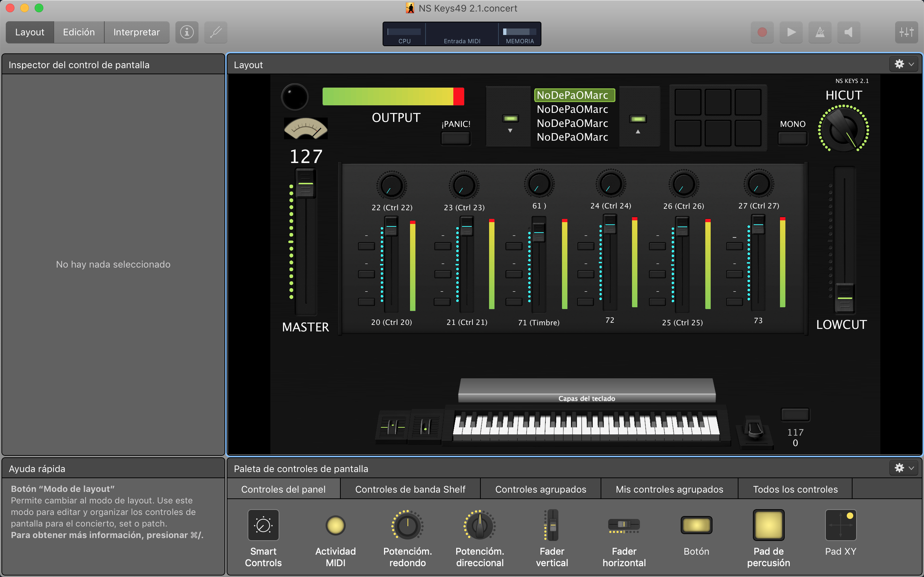The width and height of the screenshot is (924, 577).
Task: Switch to the Edición mode tab
Action: tap(79, 32)
